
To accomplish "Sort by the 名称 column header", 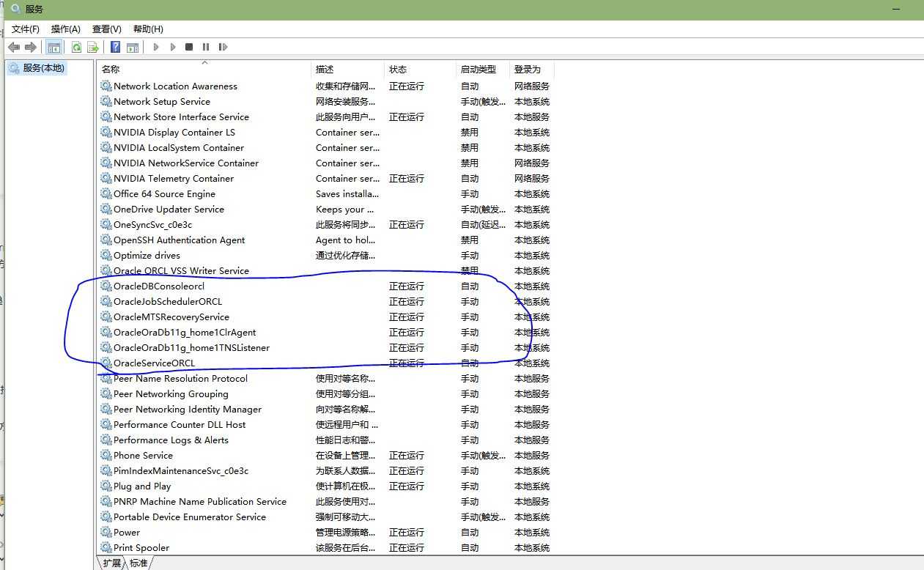I will 204,69.
